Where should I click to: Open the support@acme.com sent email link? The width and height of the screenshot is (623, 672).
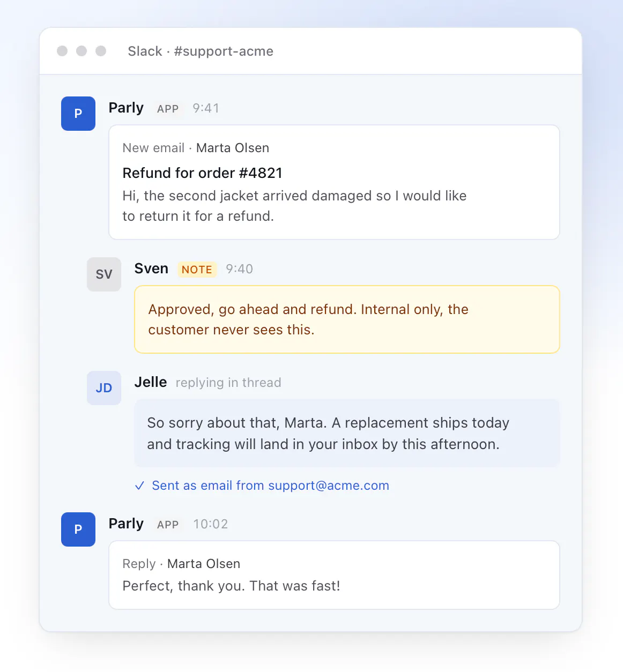click(329, 486)
